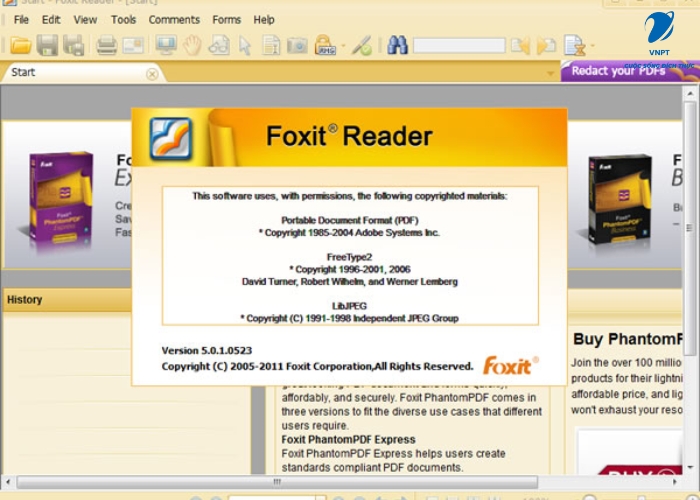Open the Tools menu
Image resolution: width=700 pixels, height=500 pixels.
tap(123, 20)
